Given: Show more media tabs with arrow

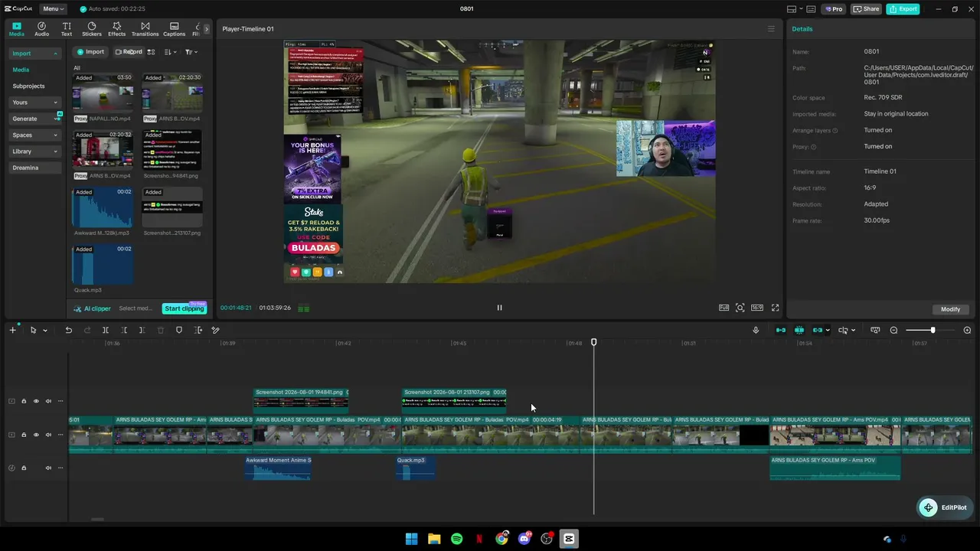Looking at the screenshot, I should [x=206, y=29].
